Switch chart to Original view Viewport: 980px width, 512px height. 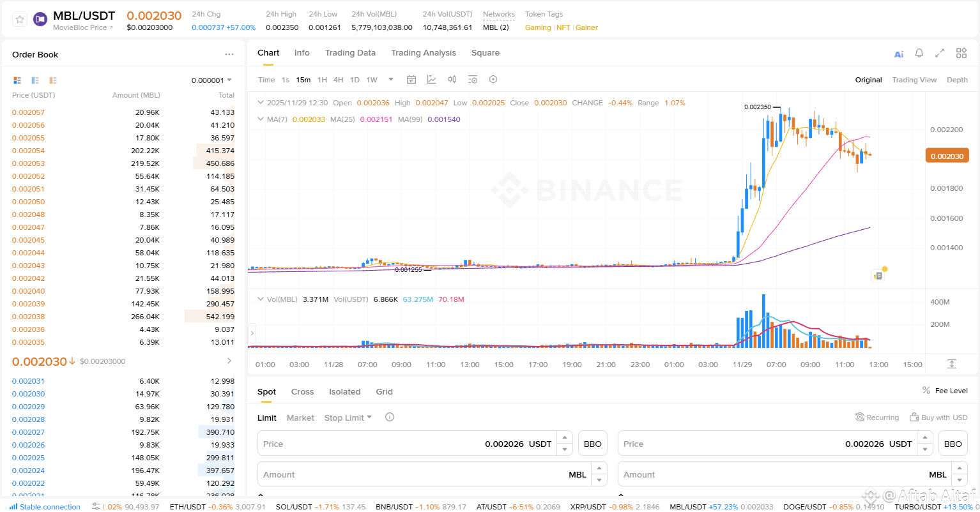tap(868, 80)
